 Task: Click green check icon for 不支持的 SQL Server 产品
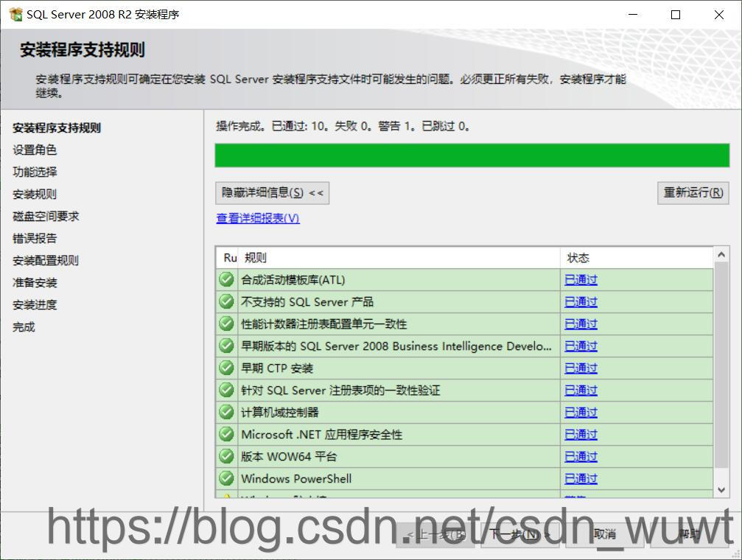tap(227, 301)
